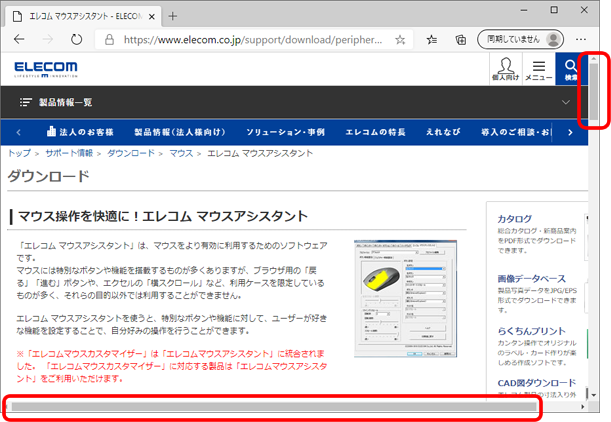Click the heading マウス操作を快適に！エレコム マウスアシスタント

click(163, 216)
